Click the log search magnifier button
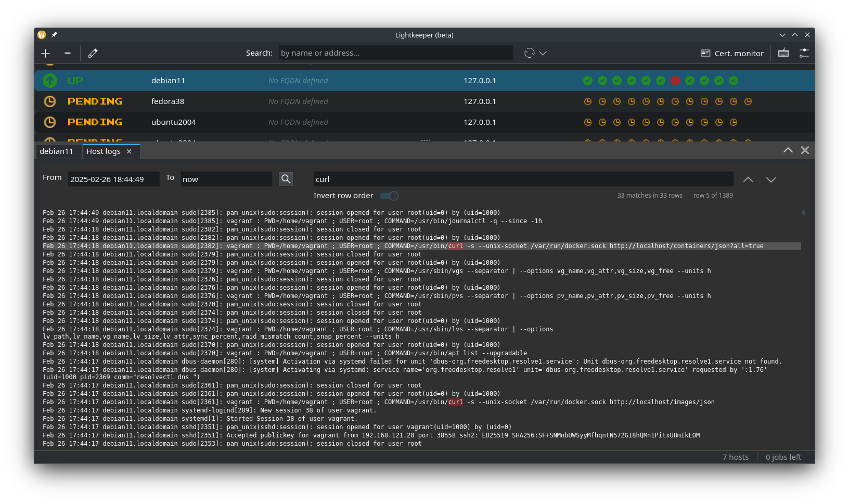 [286, 179]
